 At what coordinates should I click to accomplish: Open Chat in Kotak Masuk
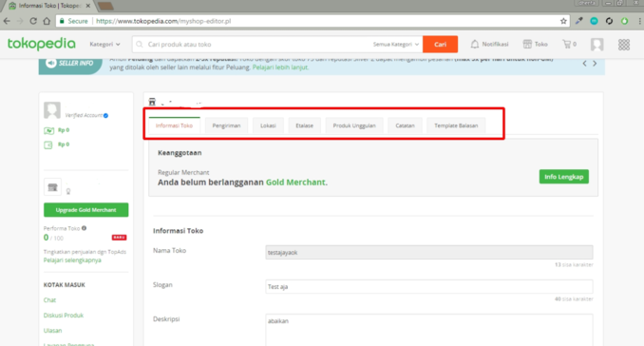click(49, 300)
